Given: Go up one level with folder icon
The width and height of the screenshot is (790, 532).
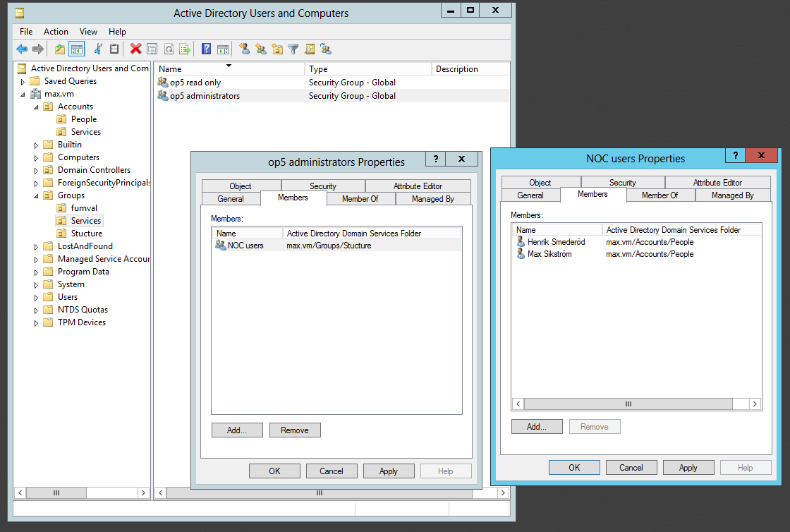Looking at the screenshot, I should point(60,49).
